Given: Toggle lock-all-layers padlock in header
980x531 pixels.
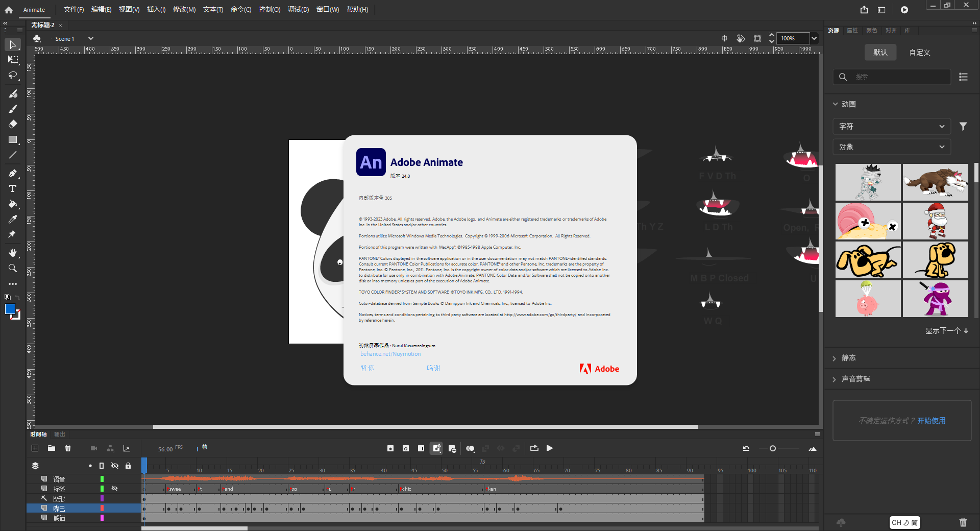Looking at the screenshot, I should (128, 466).
